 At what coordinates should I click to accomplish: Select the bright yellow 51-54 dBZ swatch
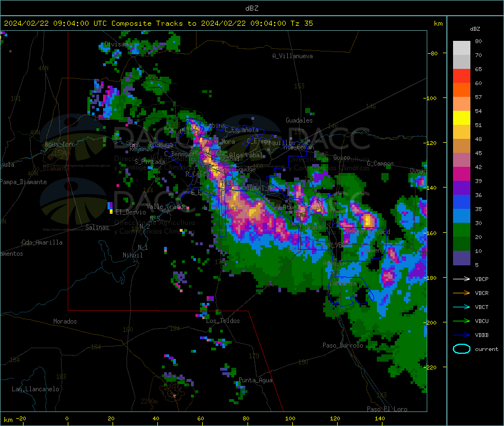point(461,118)
